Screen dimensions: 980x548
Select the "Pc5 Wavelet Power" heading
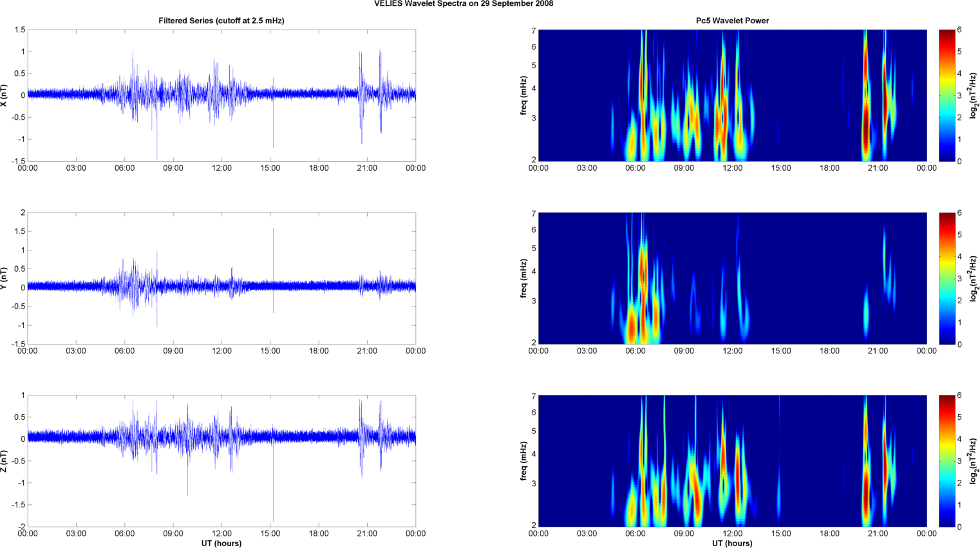click(x=732, y=21)
